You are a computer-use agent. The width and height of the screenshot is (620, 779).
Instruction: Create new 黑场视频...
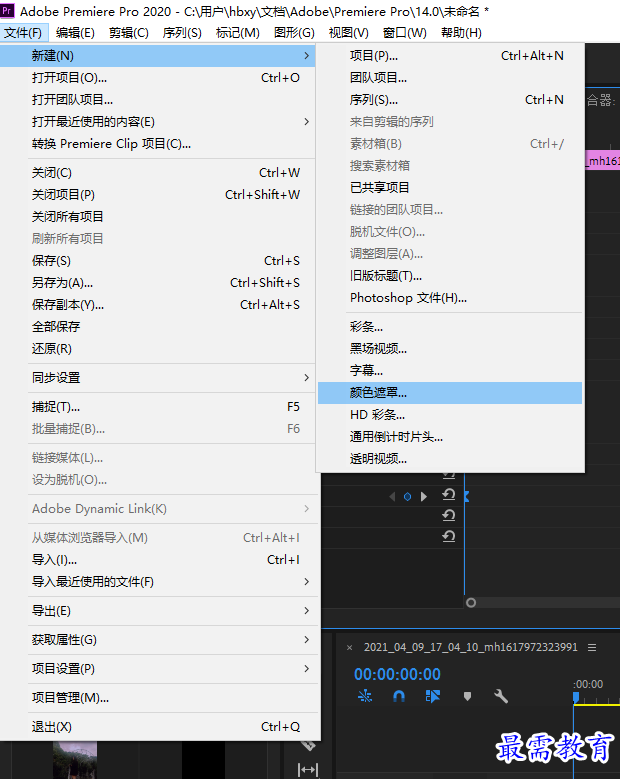pos(450,349)
